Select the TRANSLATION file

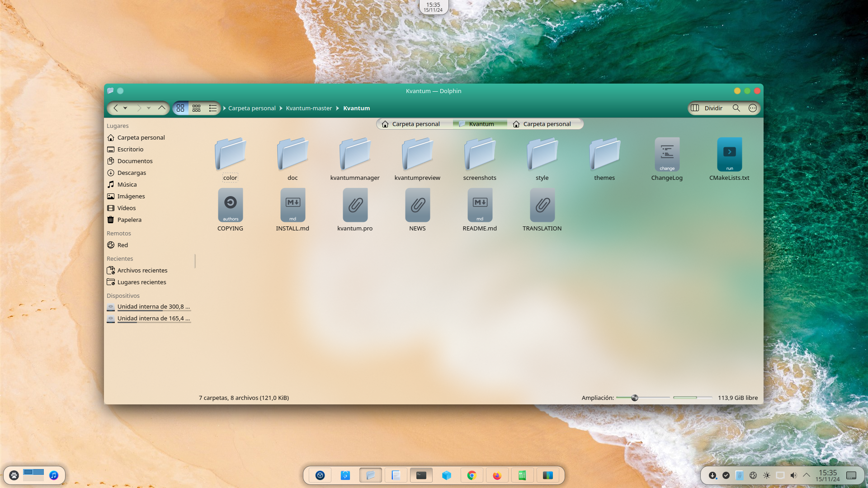coord(542,210)
